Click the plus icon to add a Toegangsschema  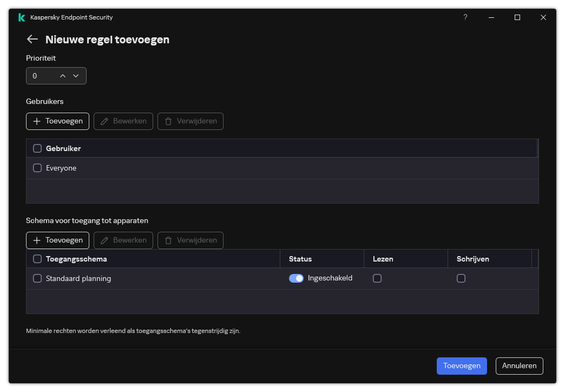pyautogui.click(x=38, y=240)
